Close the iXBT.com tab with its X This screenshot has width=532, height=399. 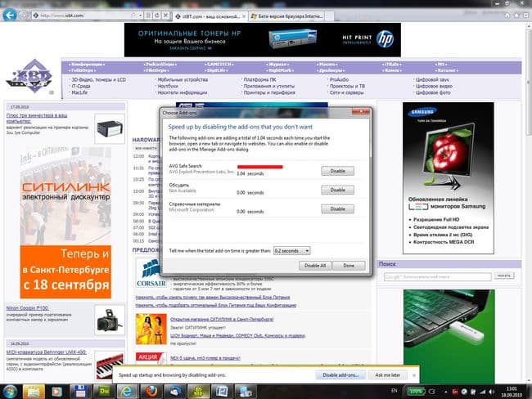[244, 16]
